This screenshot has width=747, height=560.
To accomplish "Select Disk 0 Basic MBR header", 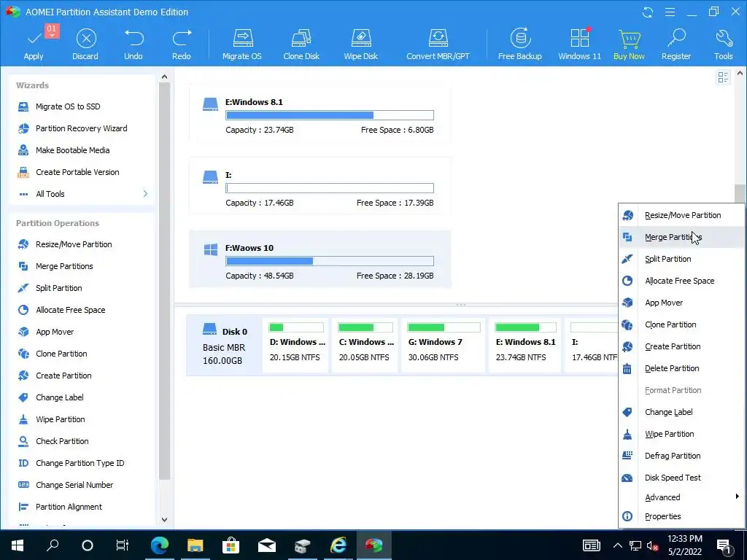I will tap(225, 346).
